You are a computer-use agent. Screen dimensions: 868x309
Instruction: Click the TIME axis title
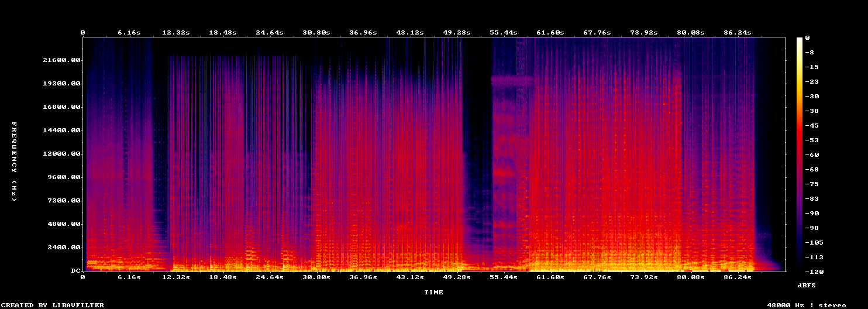434,292
